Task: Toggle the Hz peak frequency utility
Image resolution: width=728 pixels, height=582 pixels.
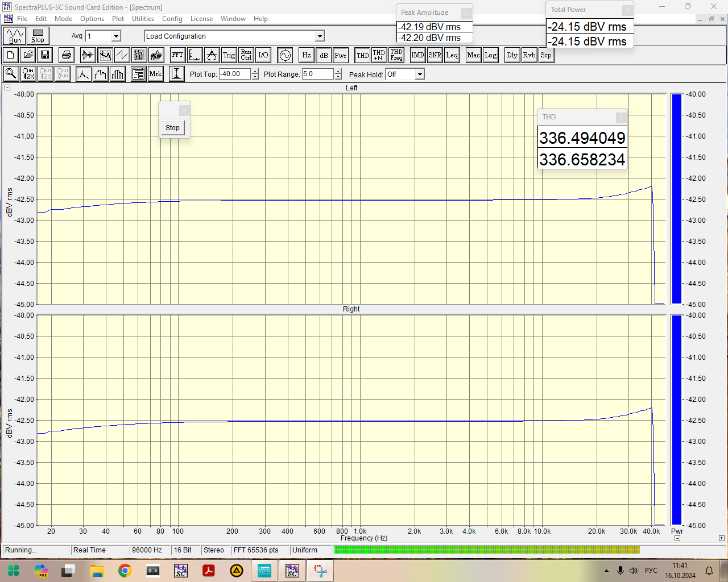Action: coord(306,55)
